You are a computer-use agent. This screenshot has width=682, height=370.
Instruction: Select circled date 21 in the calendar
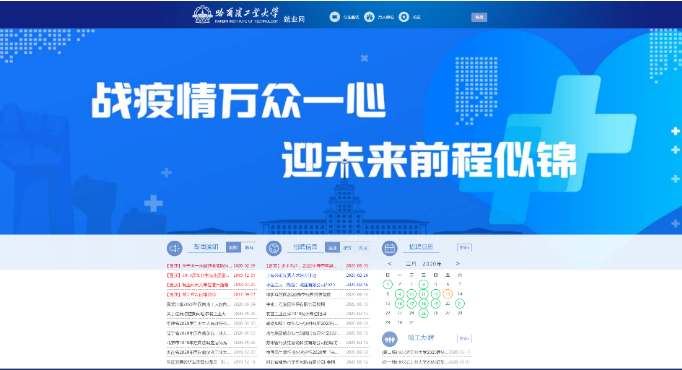click(460, 303)
